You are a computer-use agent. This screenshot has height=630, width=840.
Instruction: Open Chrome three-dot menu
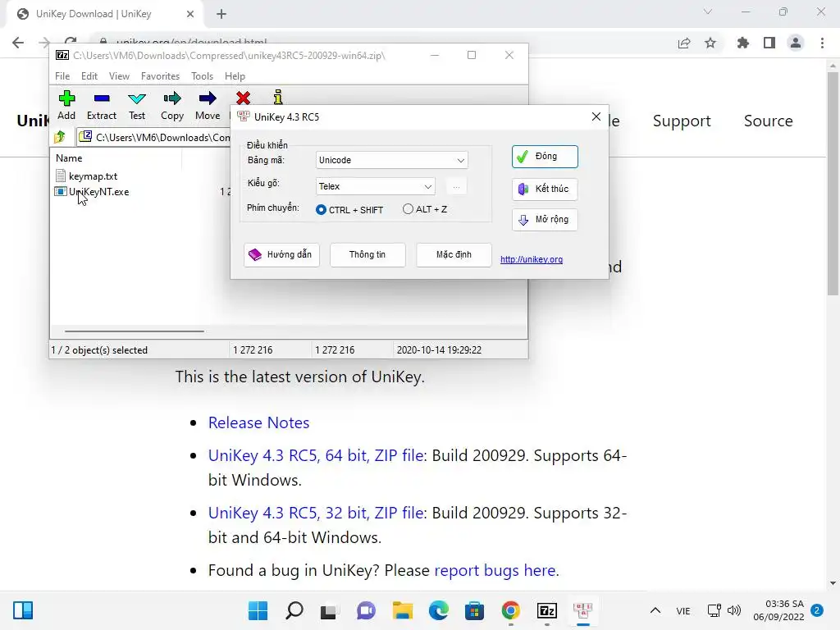pyautogui.click(x=822, y=43)
